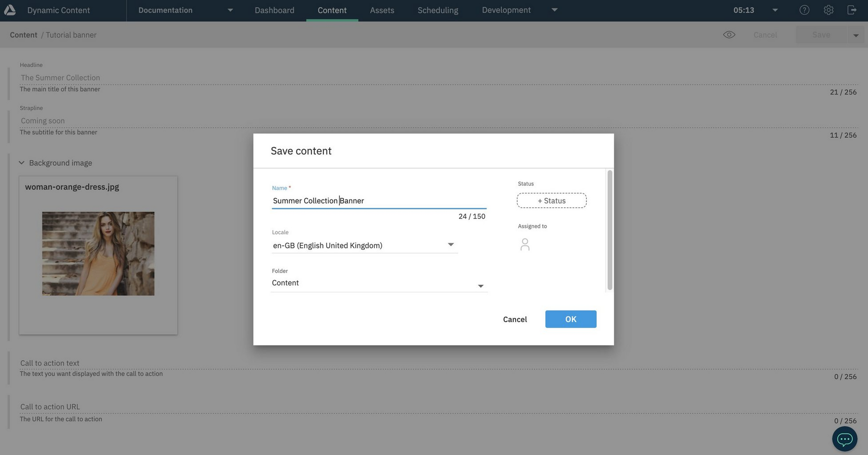Open the Folder dropdown
The image size is (868, 455).
[x=480, y=286]
